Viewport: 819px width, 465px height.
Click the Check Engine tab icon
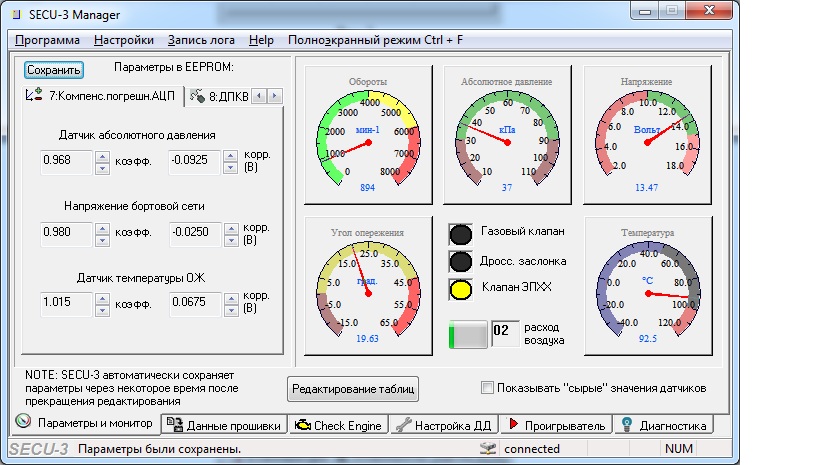(x=301, y=425)
